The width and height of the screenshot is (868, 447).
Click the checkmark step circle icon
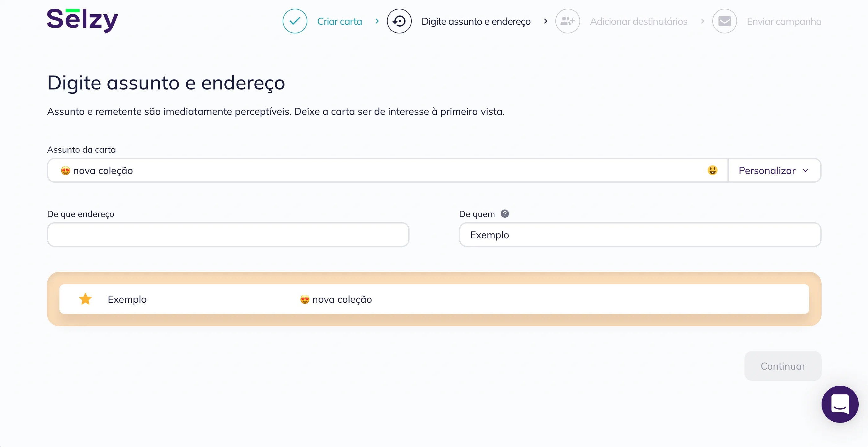[x=295, y=21]
